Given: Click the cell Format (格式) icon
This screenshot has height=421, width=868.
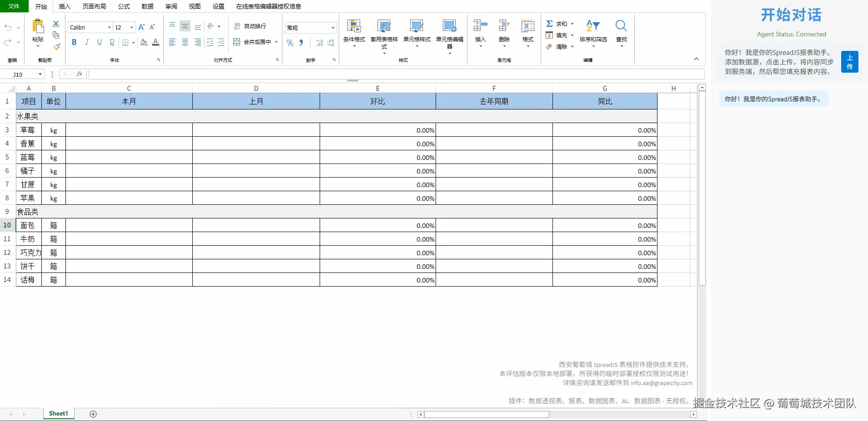Looking at the screenshot, I should (528, 25).
